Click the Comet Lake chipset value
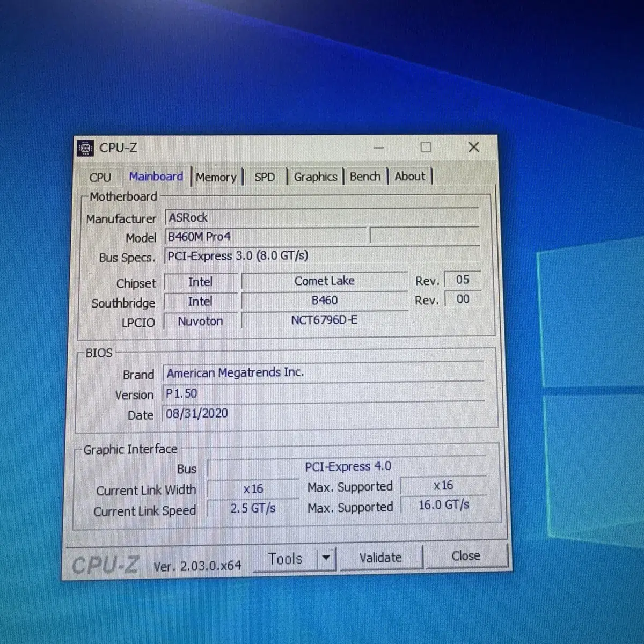This screenshot has height=644, width=644. click(324, 281)
